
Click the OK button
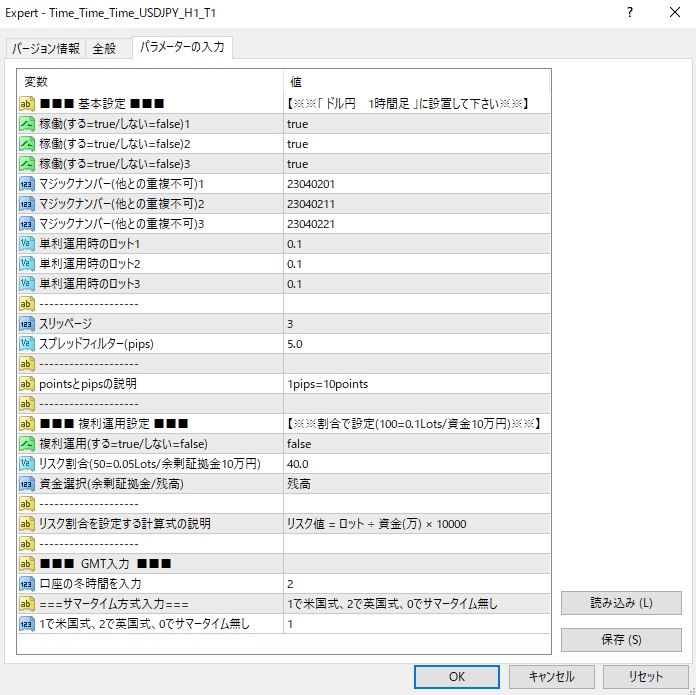pyautogui.click(x=457, y=677)
